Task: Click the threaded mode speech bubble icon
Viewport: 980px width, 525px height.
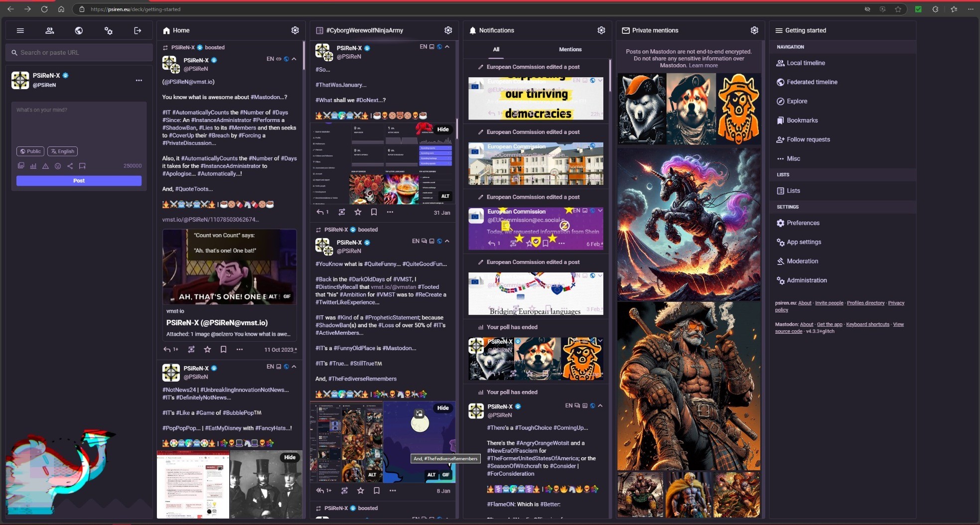Action: 82,166
